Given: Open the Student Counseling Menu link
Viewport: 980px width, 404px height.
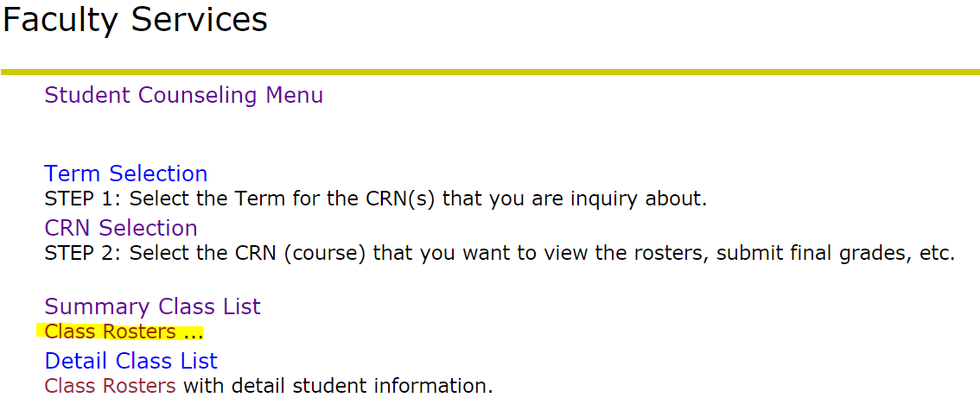Looking at the screenshot, I should click(183, 95).
